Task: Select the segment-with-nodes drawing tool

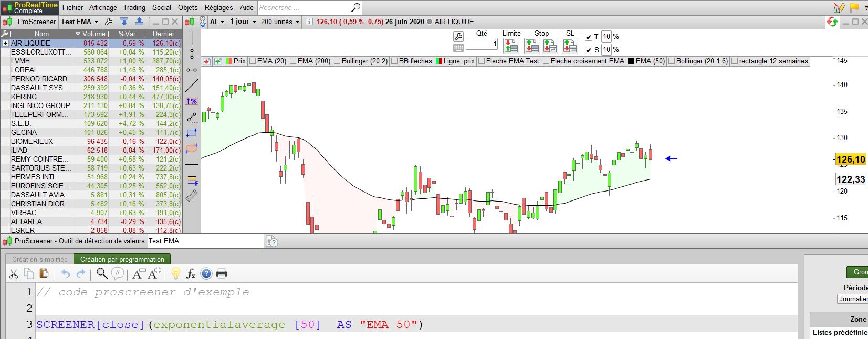Action: [192, 54]
